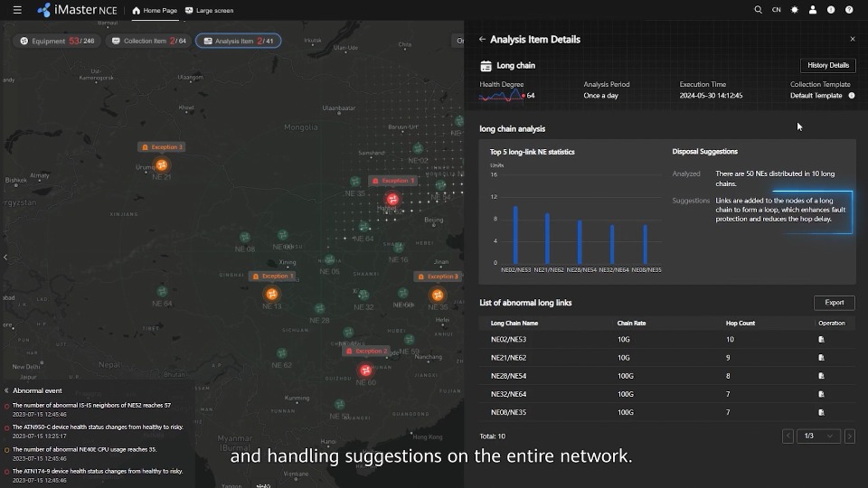
Task: Click the search magnifier icon
Action: pyautogui.click(x=758, y=10)
